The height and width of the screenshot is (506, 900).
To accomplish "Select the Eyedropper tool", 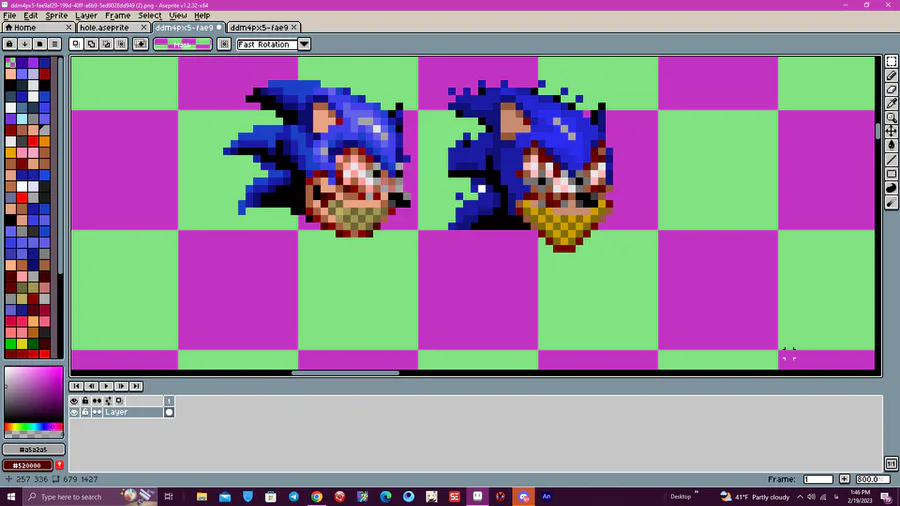I will pyautogui.click(x=891, y=103).
